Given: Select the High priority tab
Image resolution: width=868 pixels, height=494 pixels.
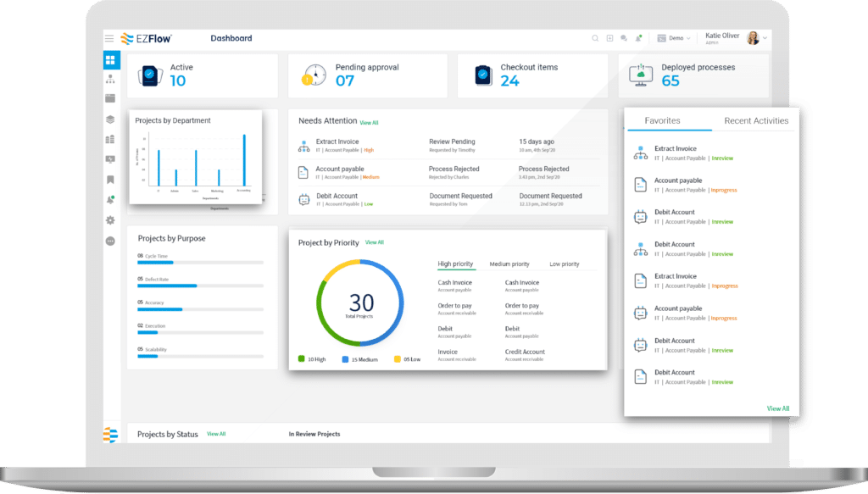Looking at the screenshot, I should click(x=455, y=264).
